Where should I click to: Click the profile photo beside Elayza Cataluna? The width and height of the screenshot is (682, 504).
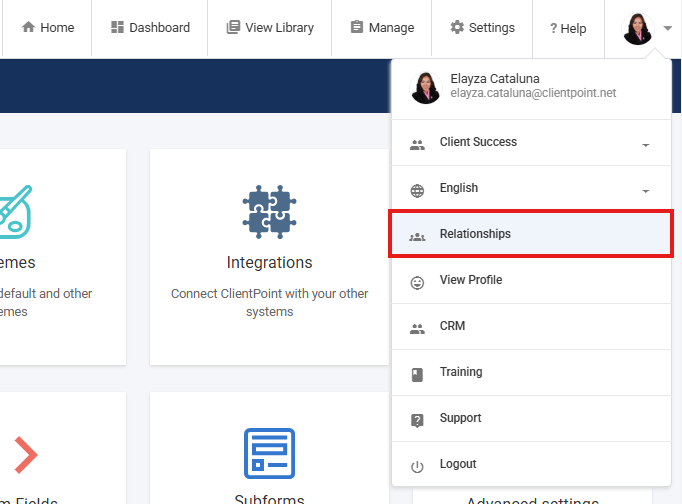(x=426, y=88)
